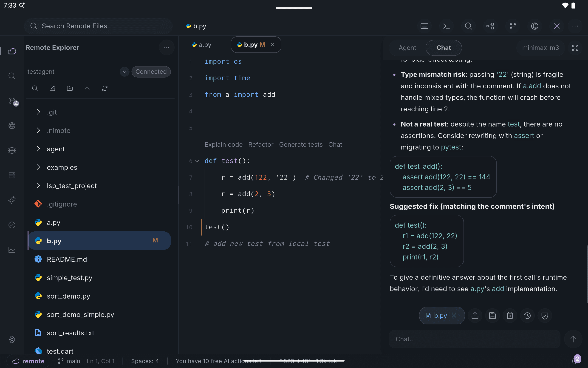Open Remote Explorer more options menu

pos(167,47)
